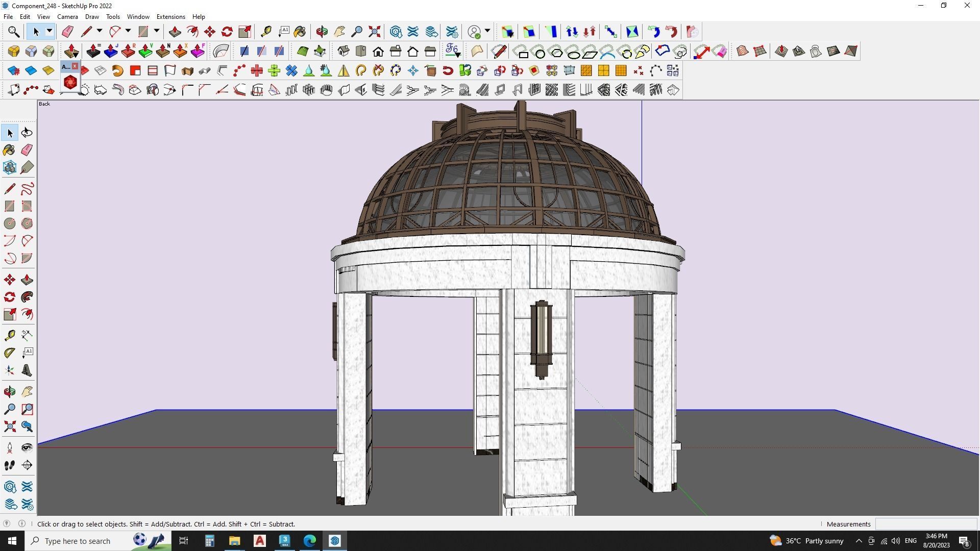Open the Window menu
This screenshot has height=551, width=980.
[138, 17]
